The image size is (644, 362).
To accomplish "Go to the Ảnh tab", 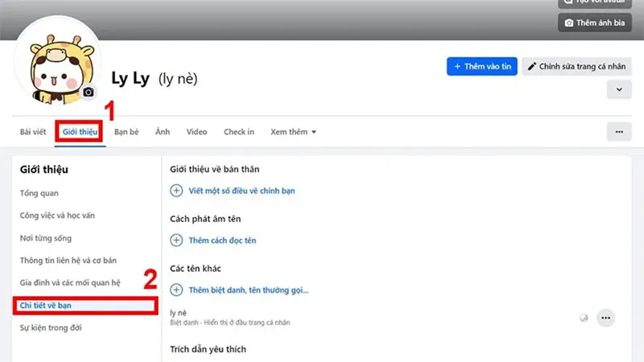I will (x=163, y=132).
